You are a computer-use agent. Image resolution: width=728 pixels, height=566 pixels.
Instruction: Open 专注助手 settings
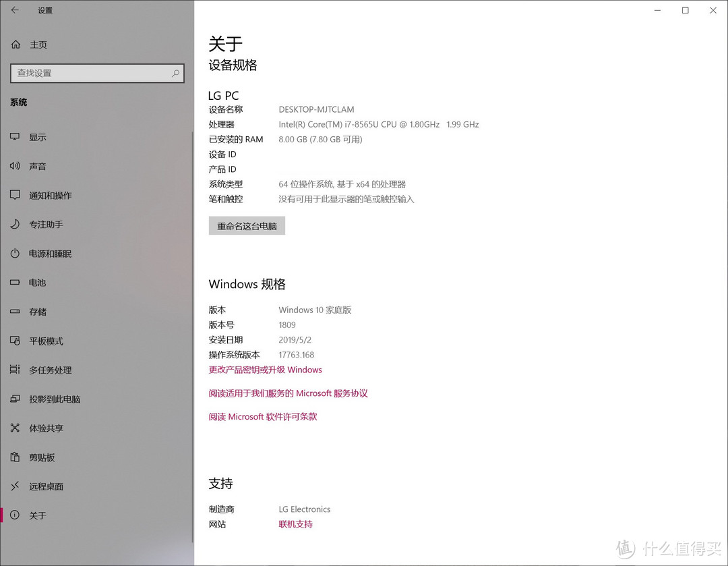point(46,225)
